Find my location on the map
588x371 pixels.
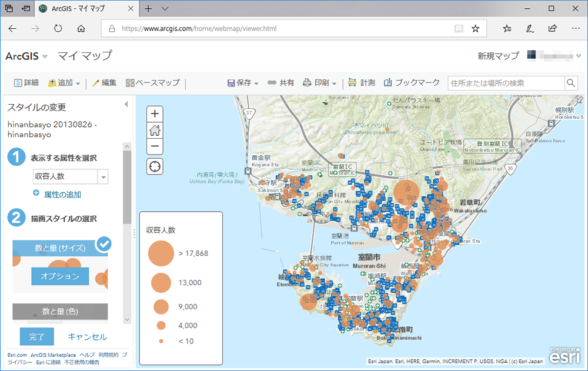pyautogui.click(x=155, y=166)
